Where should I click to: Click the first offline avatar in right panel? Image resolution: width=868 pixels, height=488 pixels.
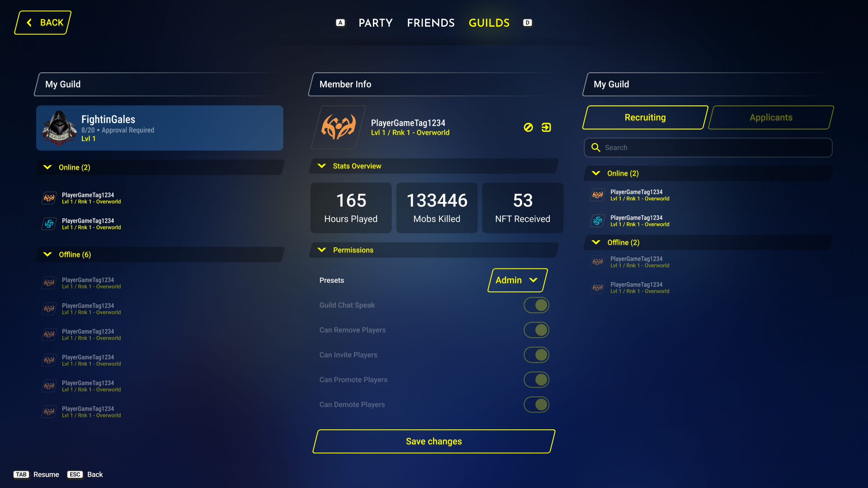pyautogui.click(x=598, y=262)
